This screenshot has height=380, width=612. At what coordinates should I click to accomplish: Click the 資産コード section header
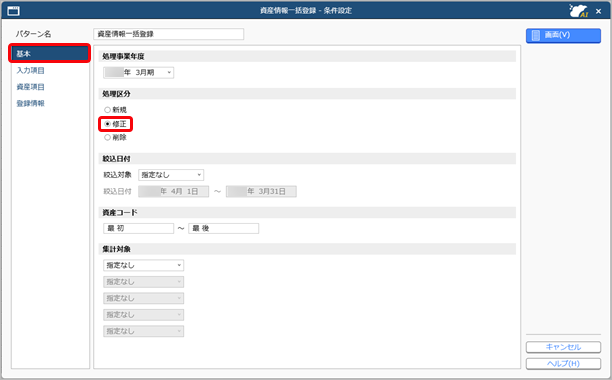(307, 213)
